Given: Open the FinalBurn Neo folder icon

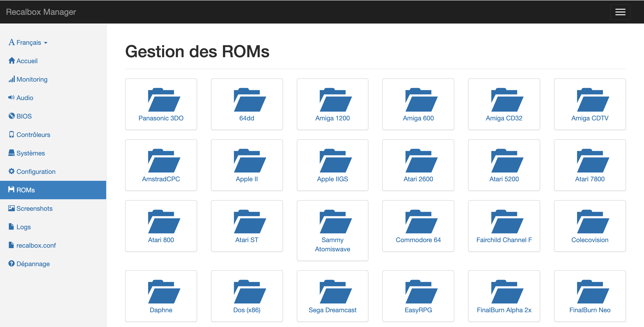Looking at the screenshot, I should coord(593,291).
